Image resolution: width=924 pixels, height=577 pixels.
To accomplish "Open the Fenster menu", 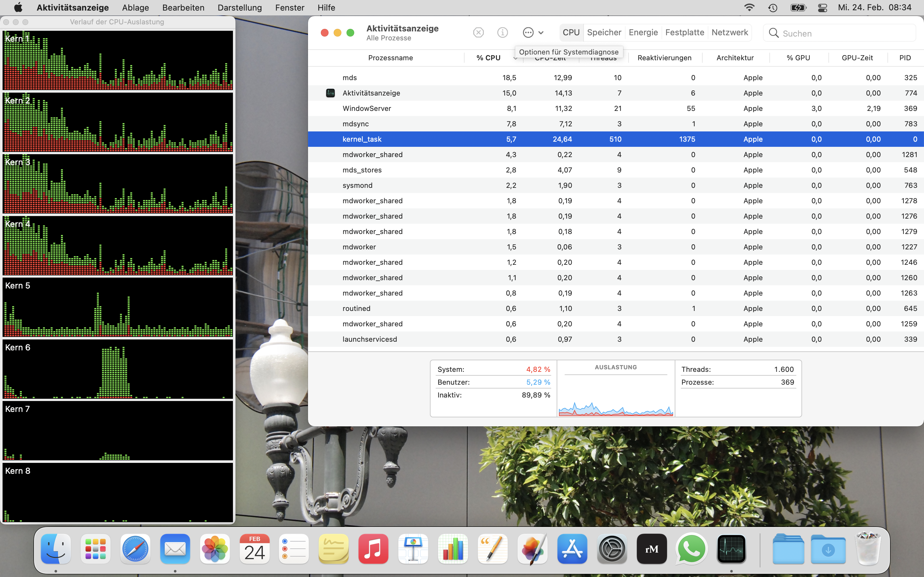I will tap(289, 8).
